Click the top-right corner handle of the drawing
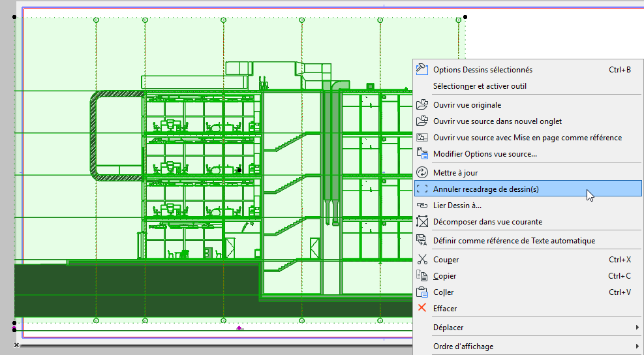 point(465,17)
